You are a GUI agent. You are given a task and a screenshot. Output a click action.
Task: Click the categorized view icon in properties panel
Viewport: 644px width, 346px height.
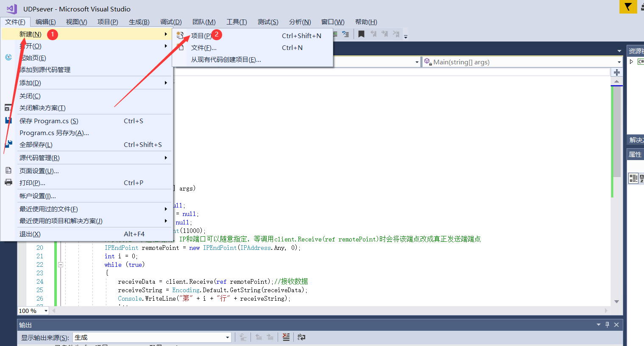coord(633,178)
